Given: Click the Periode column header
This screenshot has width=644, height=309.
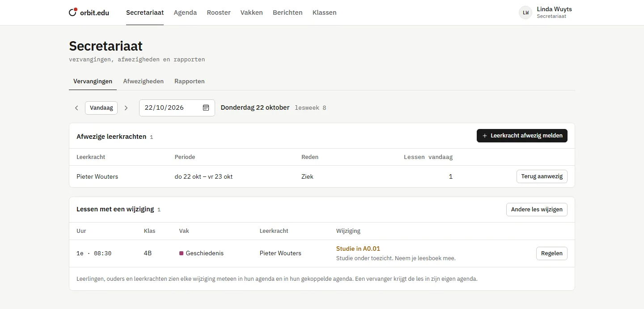Looking at the screenshot, I should pyautogui.click(x=185, y=157).
